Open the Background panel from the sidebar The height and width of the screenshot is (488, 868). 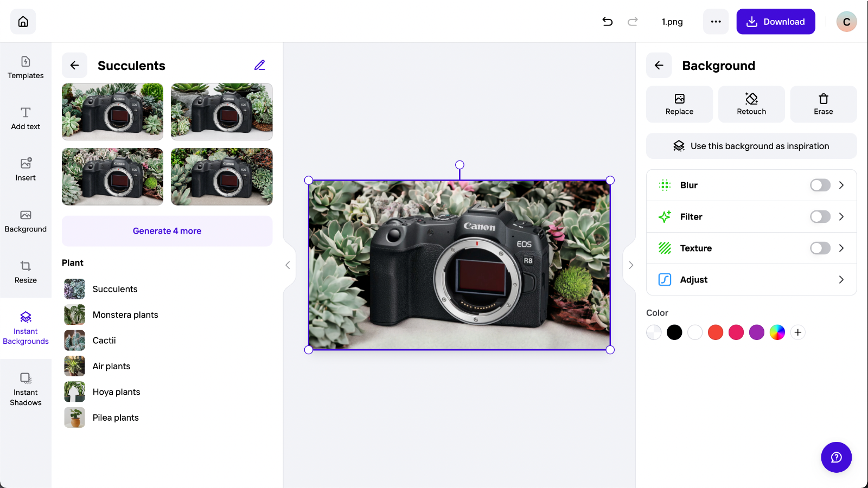tap(25, 220)
